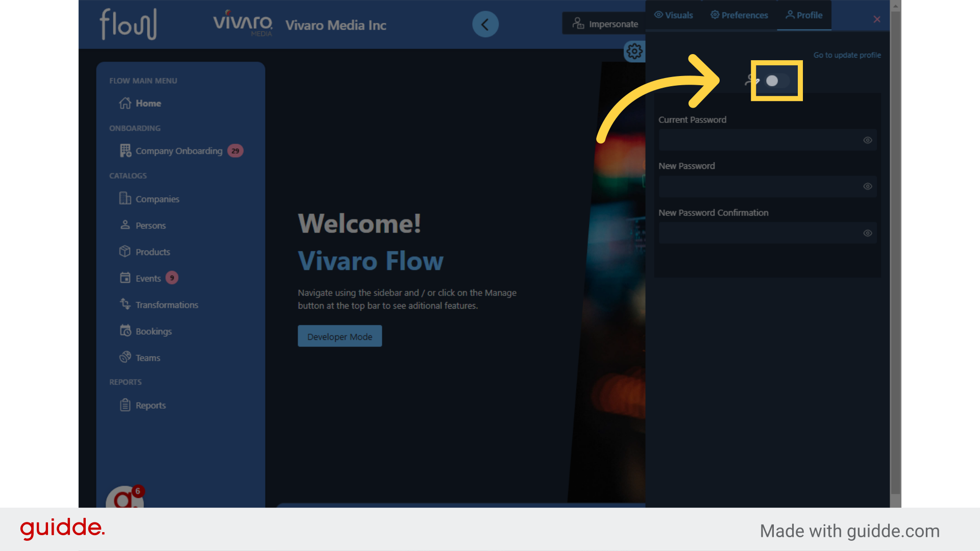Open Transformations in the sidebar

point(166,305)
